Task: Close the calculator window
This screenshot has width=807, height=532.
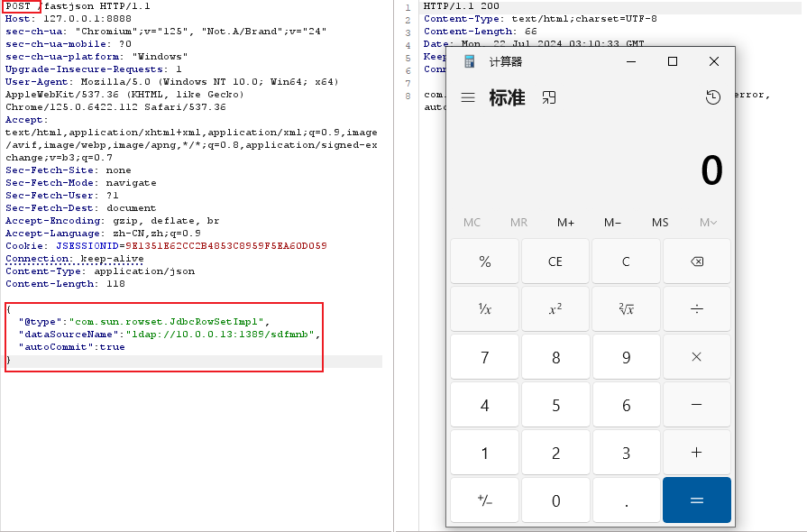Action: (714, 61)
